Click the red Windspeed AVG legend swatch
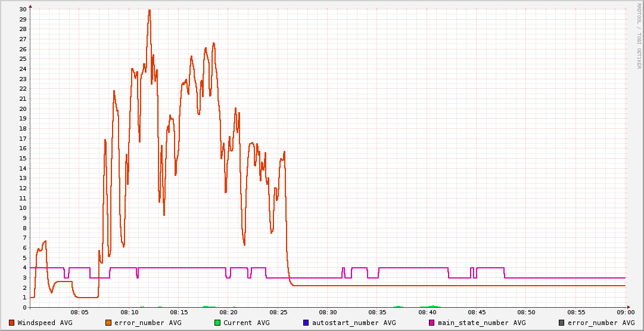The height and width of the screenshot is (331, 644). coord(11,323)
